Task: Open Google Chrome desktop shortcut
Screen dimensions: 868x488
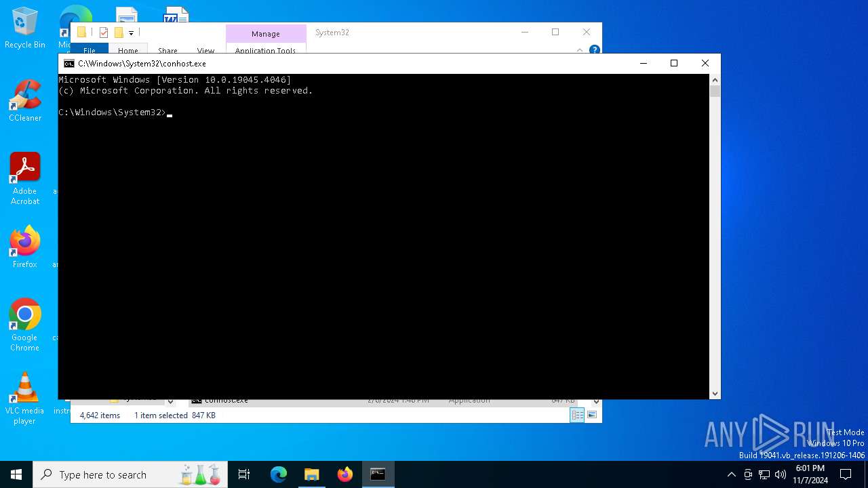Action: [25, 325]
